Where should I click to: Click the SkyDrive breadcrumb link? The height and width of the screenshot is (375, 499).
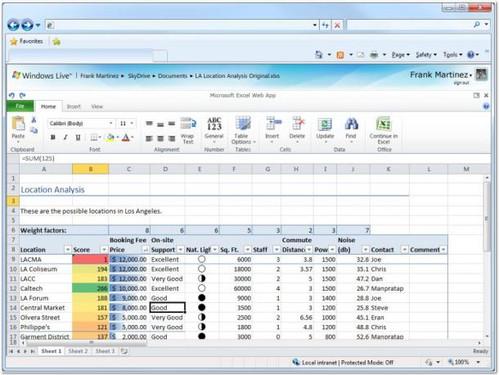coord(139,76)
